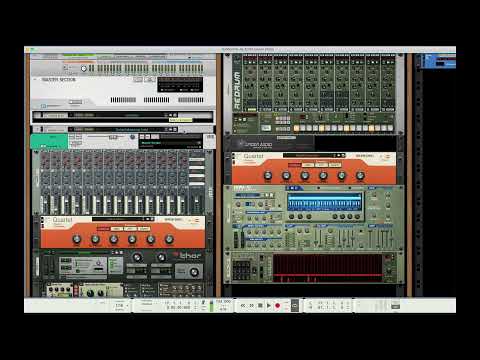This screenshot has width=480, height=360.
Task: Click the song position time display
Action: tap(178, 308)
